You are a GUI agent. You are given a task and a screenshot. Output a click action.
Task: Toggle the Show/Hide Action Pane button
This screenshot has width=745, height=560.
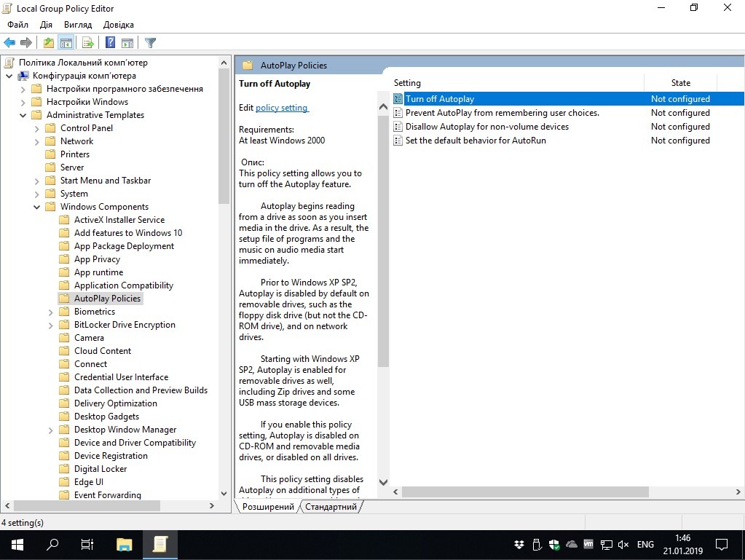pos(127,43)
